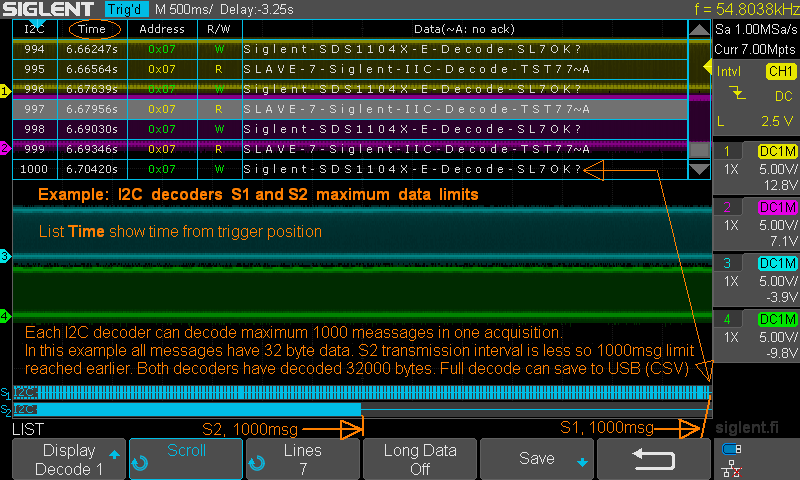
Task: Select decode list row 1000
Action: (x=350, y=169)
